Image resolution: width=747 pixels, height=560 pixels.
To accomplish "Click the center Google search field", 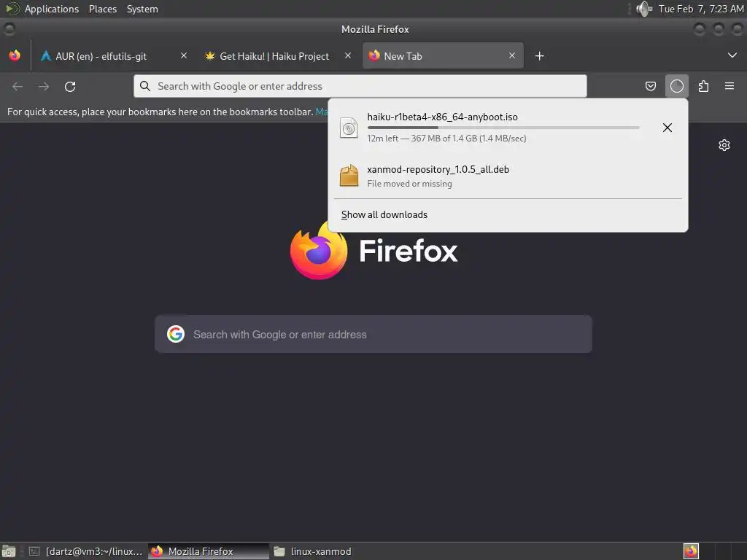I will coord(373,334).
